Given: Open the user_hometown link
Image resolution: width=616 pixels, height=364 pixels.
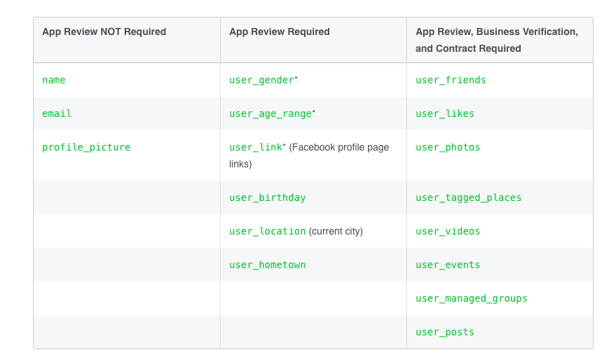Looking at the screenshot, I should point(268,265).
